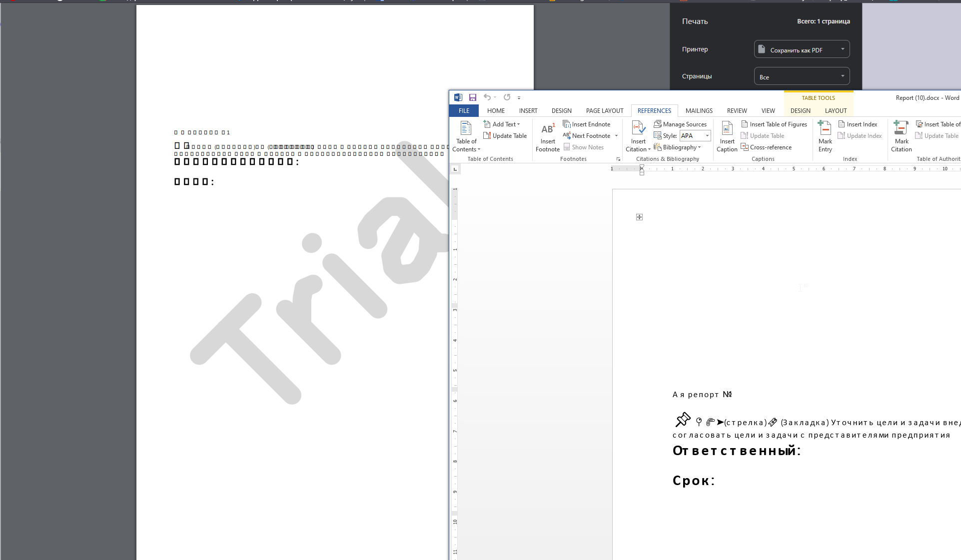Viewport: 961px width, 560px height.
Task: Open Customize Quick Access Toolbar dropdown
Action: (x=519, y=98)
